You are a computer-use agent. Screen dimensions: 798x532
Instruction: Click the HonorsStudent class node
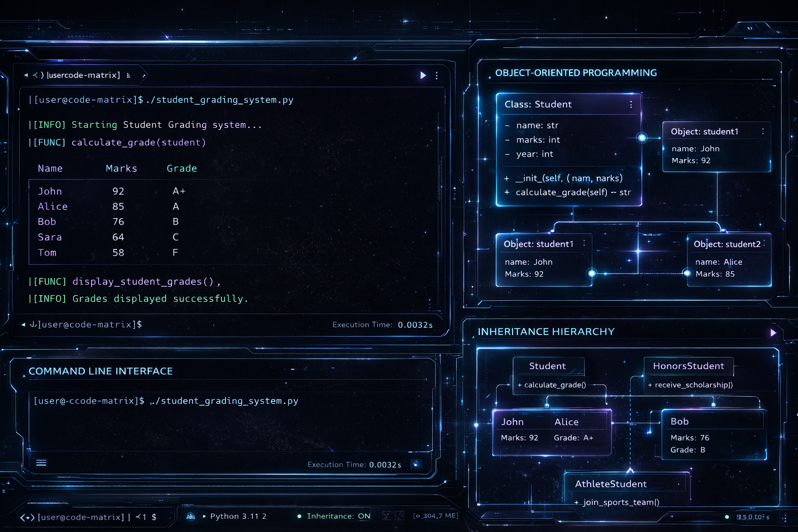point(688,366)
